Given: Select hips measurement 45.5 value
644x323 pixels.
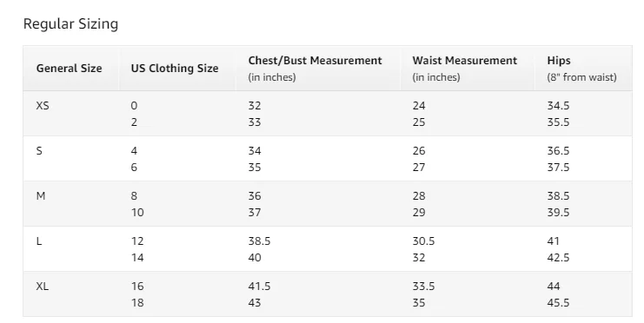Looking at the screenshot, I should 558,303.
